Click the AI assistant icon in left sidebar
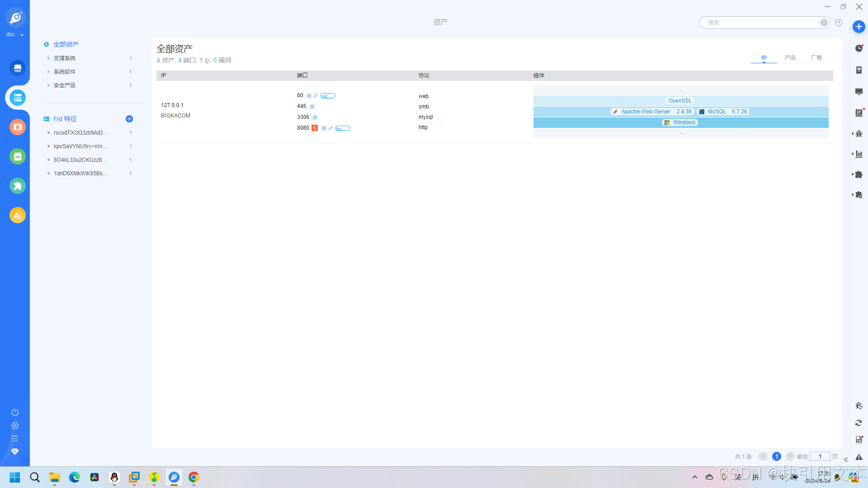 pos(17,215)
